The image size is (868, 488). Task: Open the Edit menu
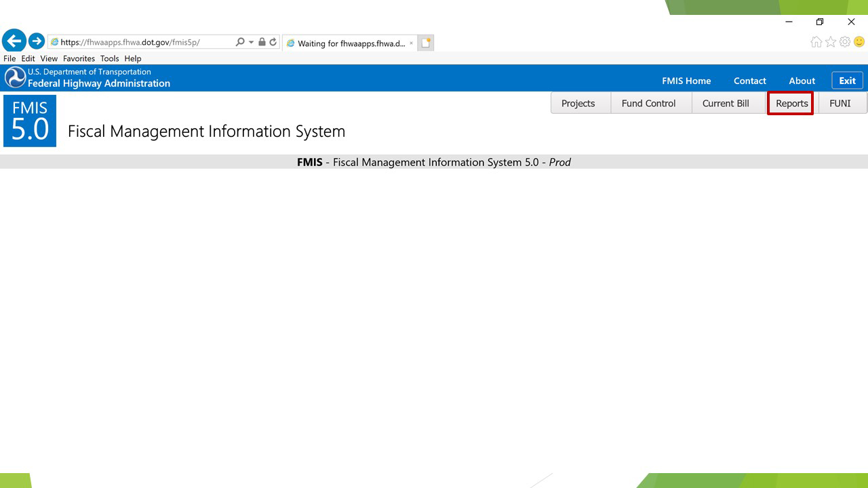(28, 59)
